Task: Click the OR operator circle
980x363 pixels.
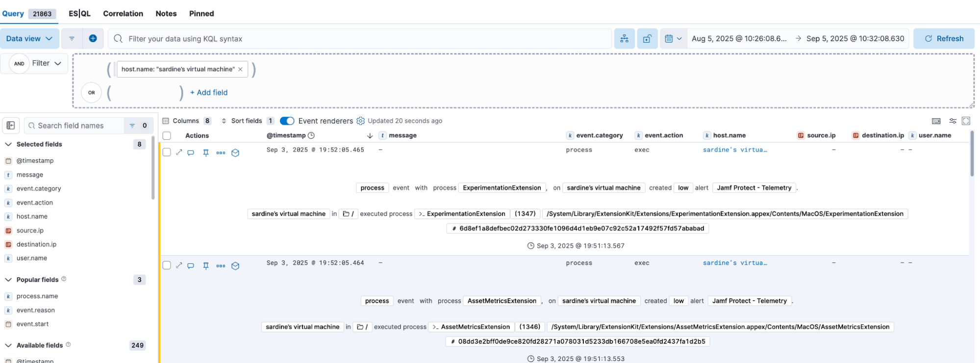Action: click(91, 92)
